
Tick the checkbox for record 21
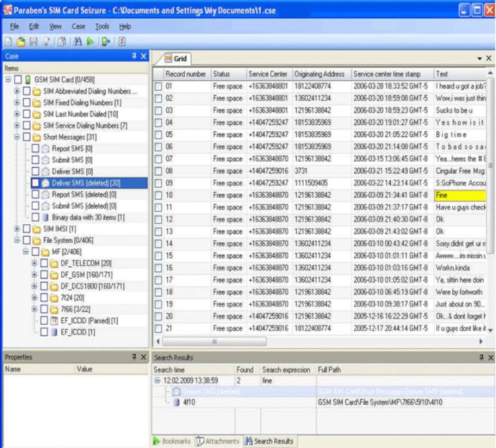click(x=159, y=329)
